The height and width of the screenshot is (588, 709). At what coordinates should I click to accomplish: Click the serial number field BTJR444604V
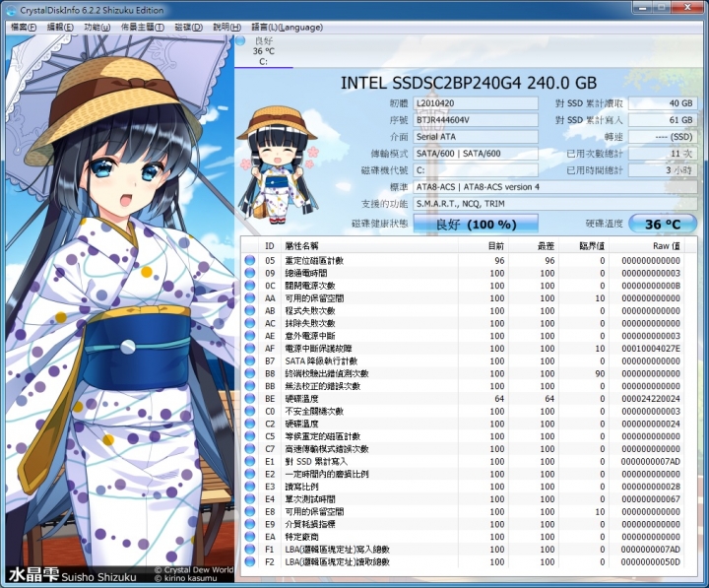click(476, 120)
